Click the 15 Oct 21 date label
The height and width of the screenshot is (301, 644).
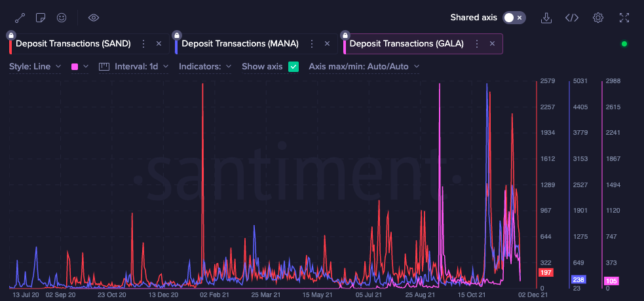471,294
